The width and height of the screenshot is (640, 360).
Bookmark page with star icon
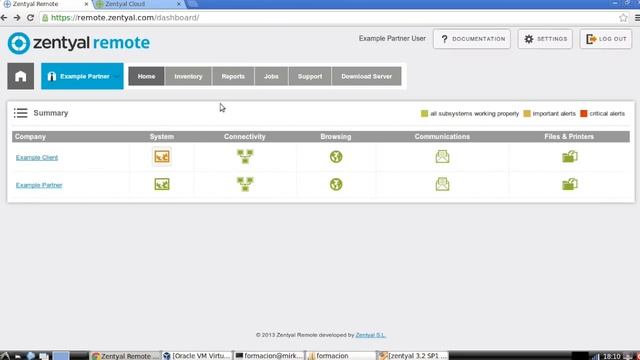(x=623, y=18)
